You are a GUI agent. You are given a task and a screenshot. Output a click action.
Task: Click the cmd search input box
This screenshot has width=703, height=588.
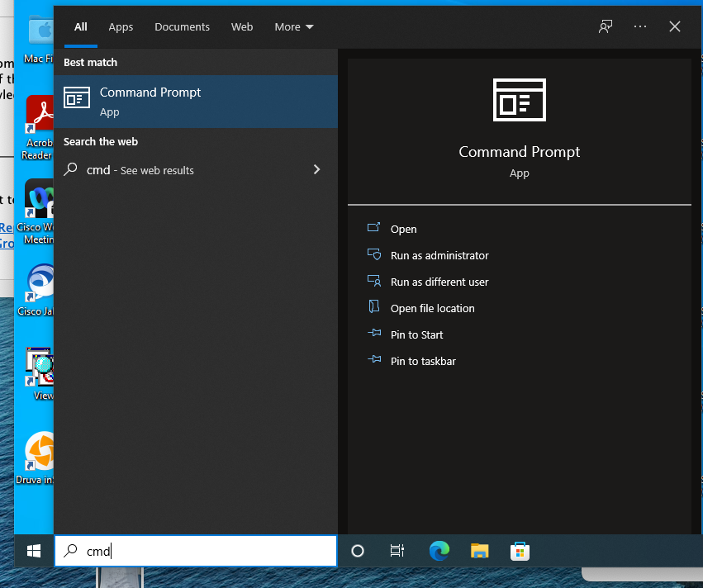pyautogui.click(x=207, y=551)
